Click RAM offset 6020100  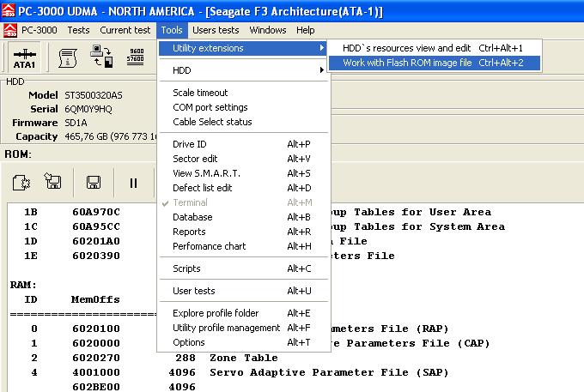96,329
